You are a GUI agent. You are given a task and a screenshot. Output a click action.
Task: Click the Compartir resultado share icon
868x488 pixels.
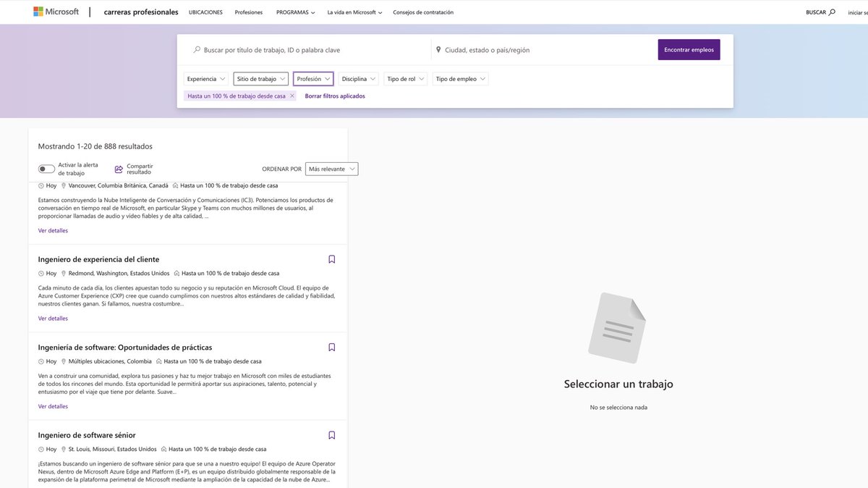(118, 168)
